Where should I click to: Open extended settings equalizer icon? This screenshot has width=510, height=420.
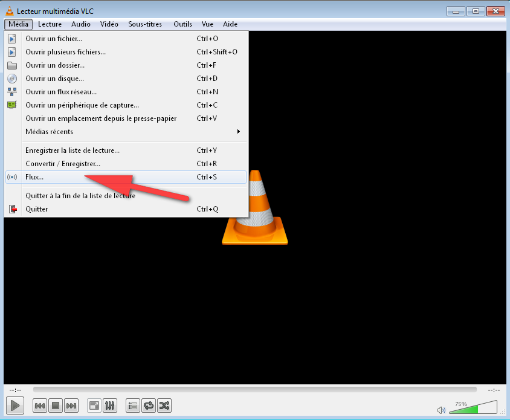point(110,405)
